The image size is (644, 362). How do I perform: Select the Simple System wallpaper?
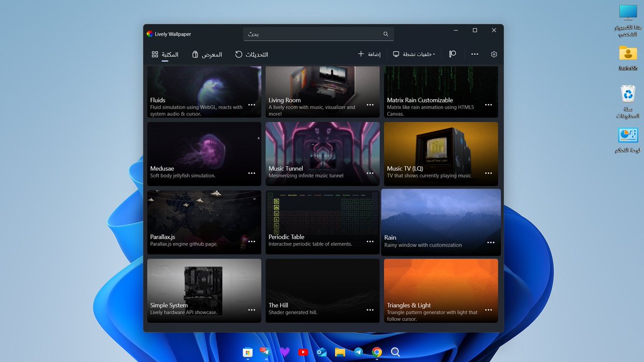[204, 291]
